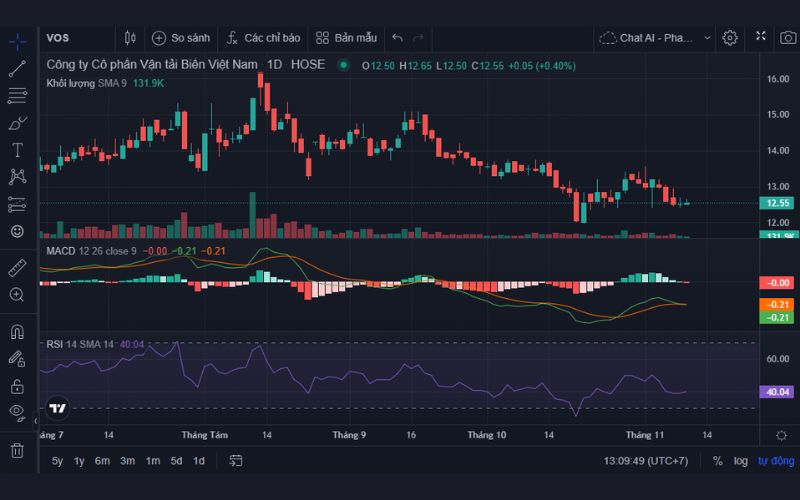Click the So sánh compare button
Screen dimensions: 800x500
[x=181, y=38]
